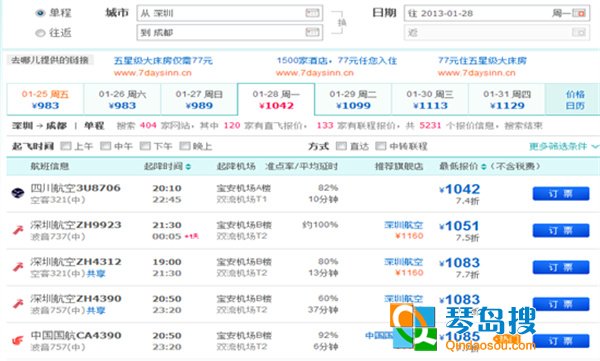Select the 01-25 周五 ¥983 date tab

click(x=45, y=100)
